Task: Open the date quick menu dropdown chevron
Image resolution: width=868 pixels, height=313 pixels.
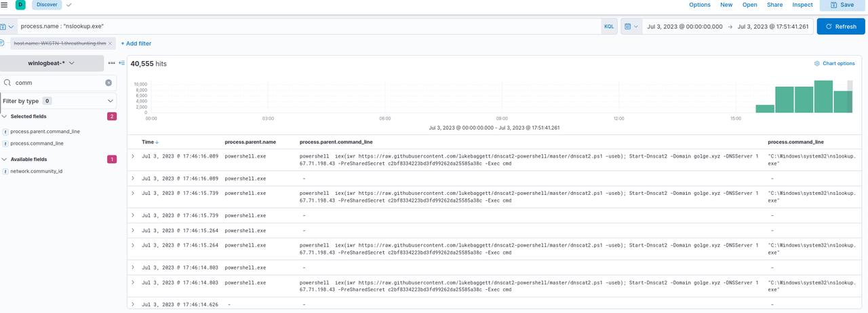Action: point(636,26)
